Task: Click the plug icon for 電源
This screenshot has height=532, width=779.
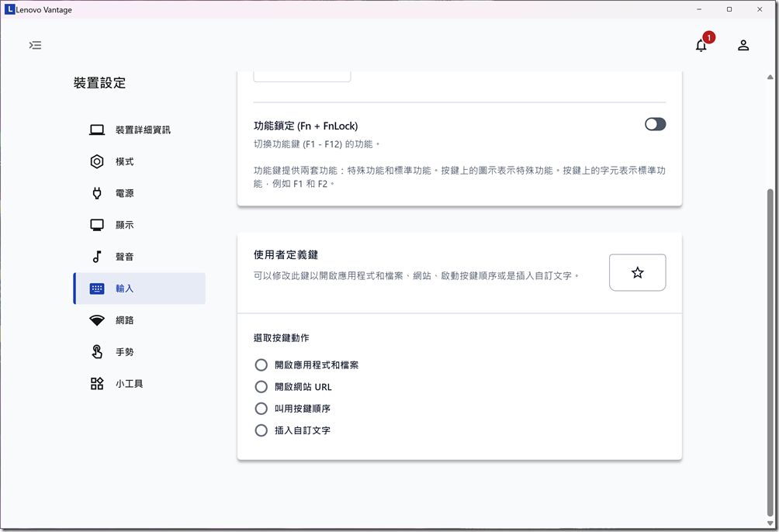Action: coord(97,194)
